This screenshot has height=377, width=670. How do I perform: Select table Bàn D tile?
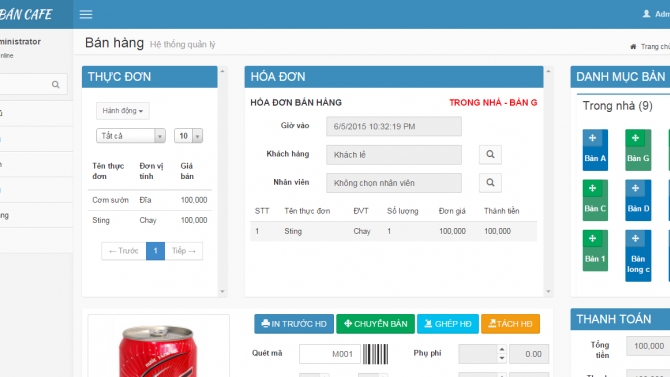pyautogui.click(x=638, y=200)
